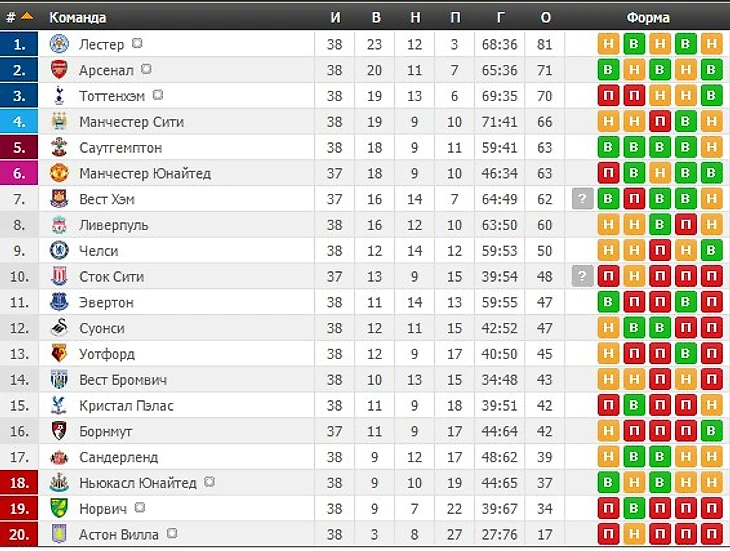Click the Форма column header

[x=648, y=18]
